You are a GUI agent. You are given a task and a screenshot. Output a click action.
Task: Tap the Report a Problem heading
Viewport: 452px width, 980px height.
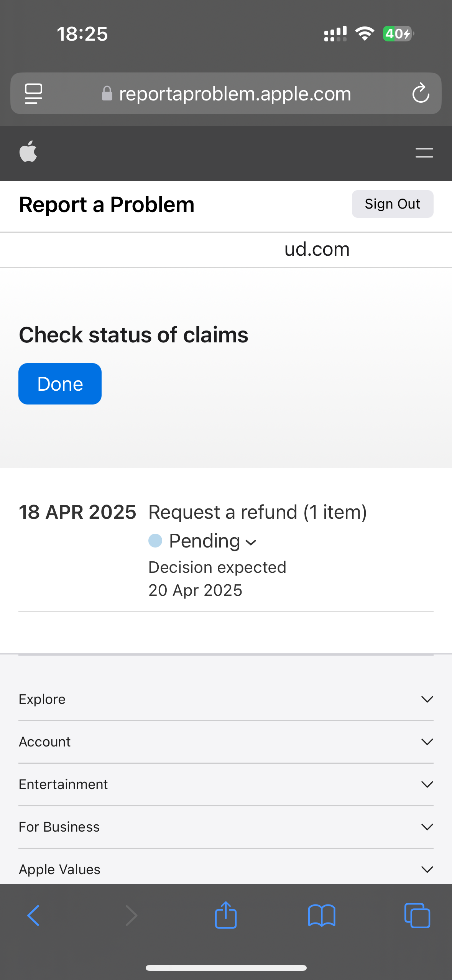[x=107, y=204]
